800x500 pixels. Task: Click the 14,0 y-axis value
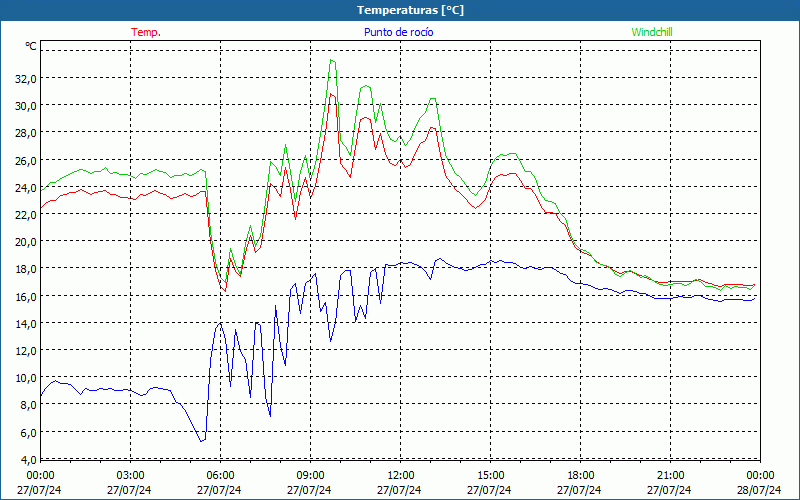[x=27, y=323]
